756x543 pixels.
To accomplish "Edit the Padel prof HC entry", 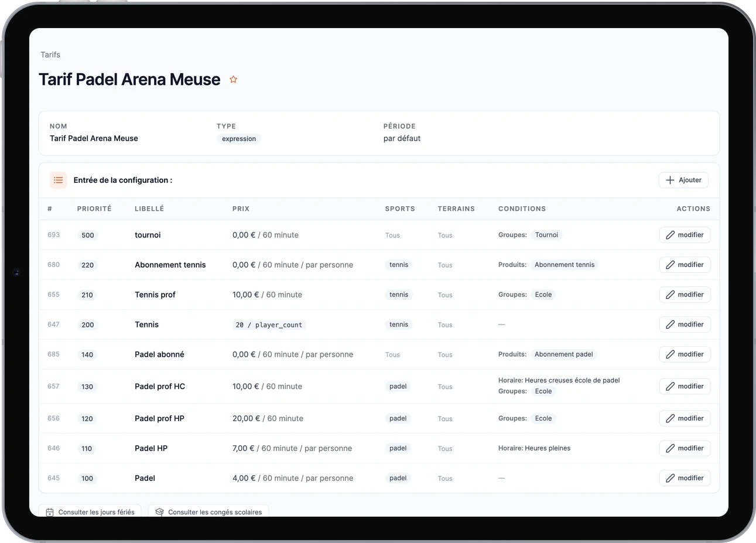I will [x=685, y=387].
